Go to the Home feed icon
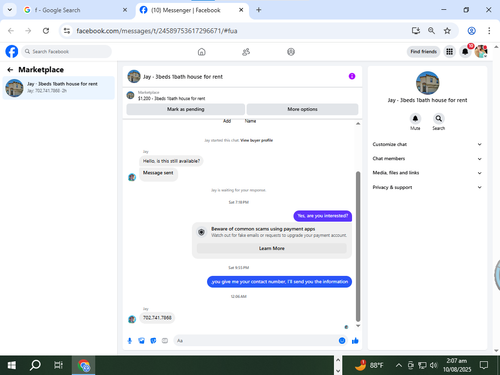This screenshot has height=375, width=500. pyautogui.click(x=202, y=52)
